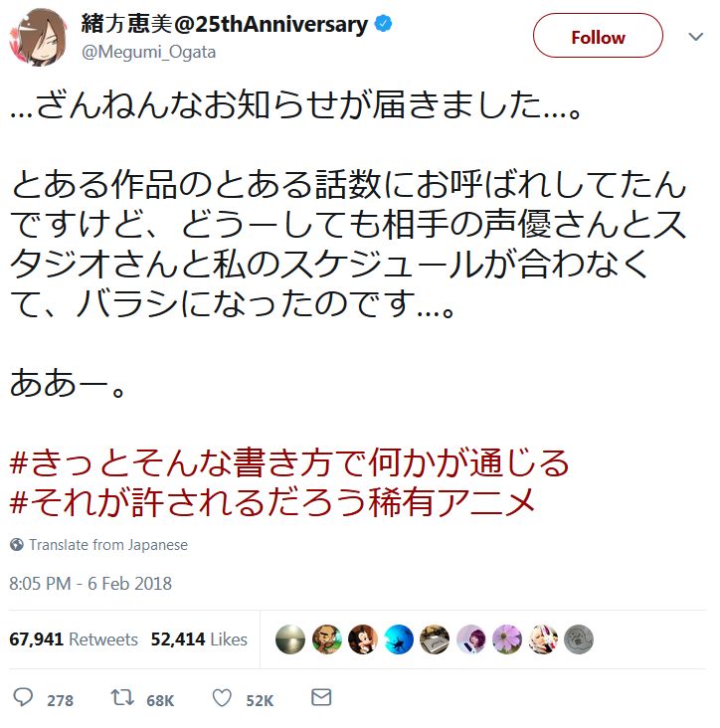Open the tweet options caret menu
The height and width of the screenshot is (728, 720).
click(x=696, y=37)
